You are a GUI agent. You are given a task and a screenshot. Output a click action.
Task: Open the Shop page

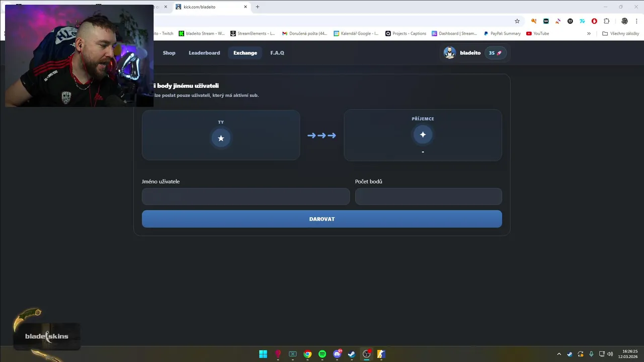169,53
